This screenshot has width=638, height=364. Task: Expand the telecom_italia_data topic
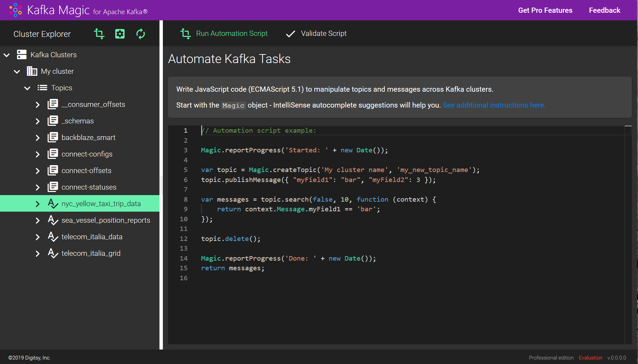(38, 237)
